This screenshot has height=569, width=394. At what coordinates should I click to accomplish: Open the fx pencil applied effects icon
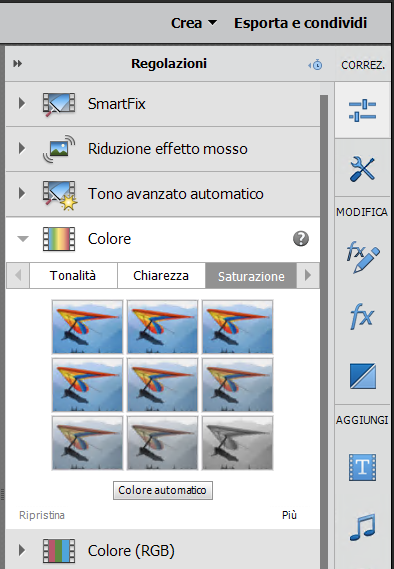[362, 258]
